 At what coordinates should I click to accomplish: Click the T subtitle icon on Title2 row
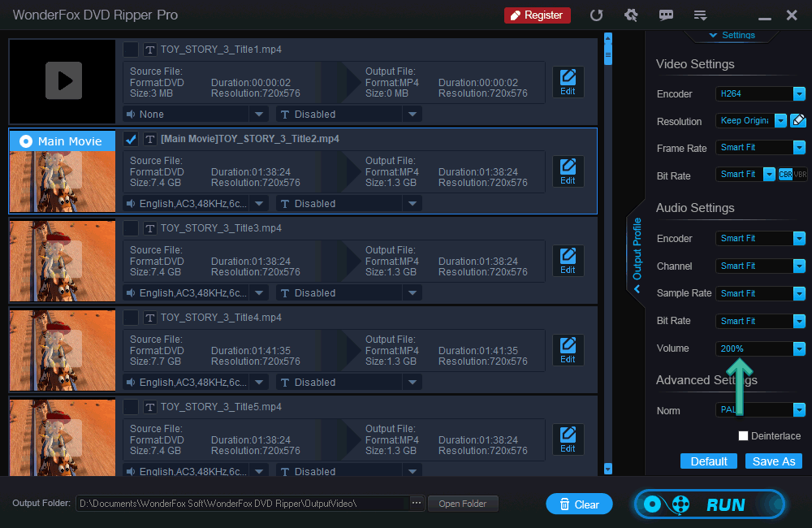pyautogui.click(x=150, y=138)
